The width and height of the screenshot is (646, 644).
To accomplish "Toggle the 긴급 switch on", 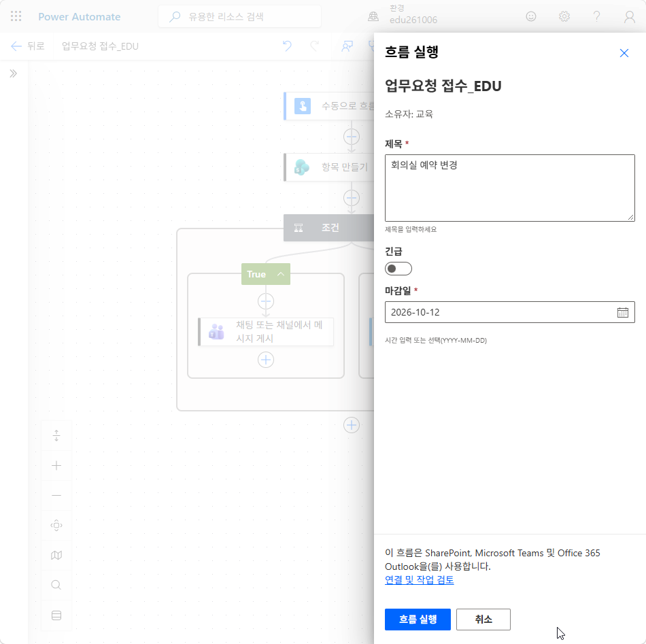I will (398, 269).
